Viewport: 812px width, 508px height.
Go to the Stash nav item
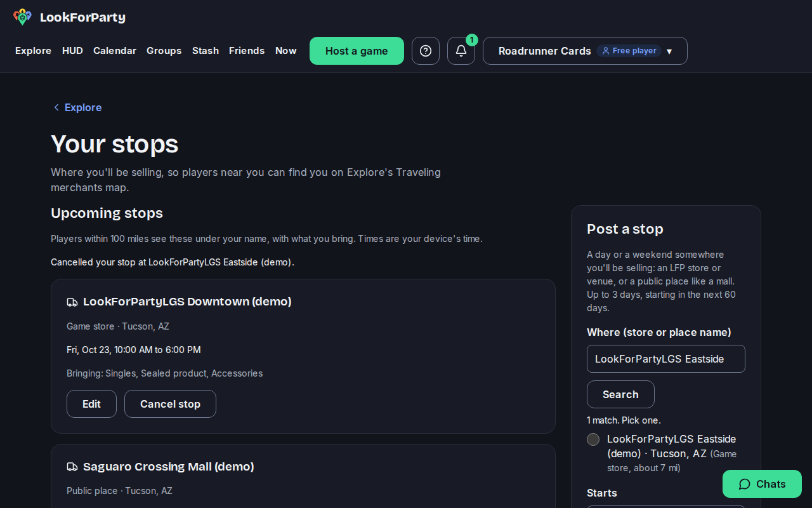click(206, 51)
